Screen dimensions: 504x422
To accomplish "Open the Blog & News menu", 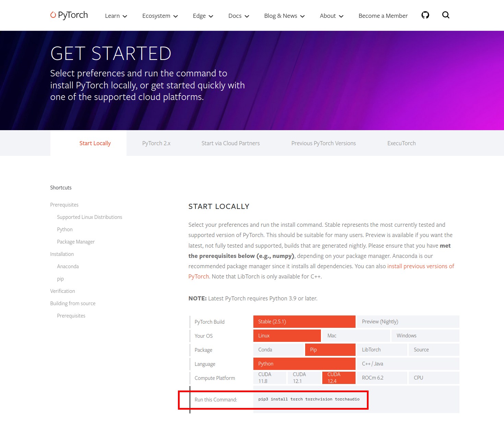I will 284,16.
